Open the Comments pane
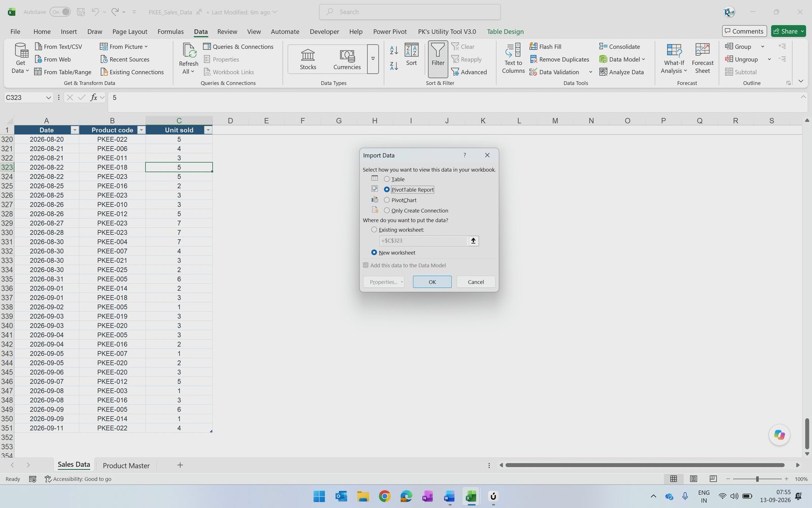The width and height of the screenshot is (812, 508). pyautogui.click(x=744, y=31)
